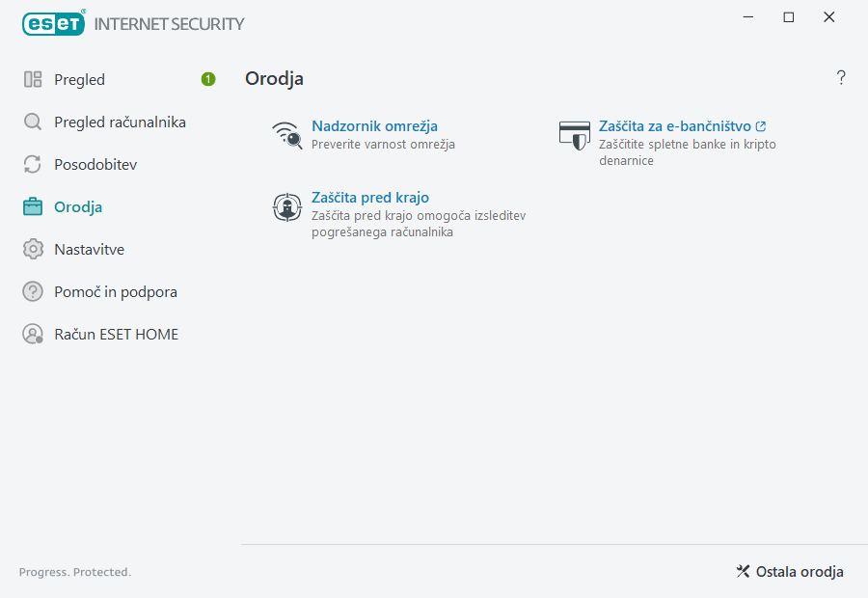Image resolution: width=868 pixels, height=598 pixels.
Task: Click the Pomoč in podpora question icon
Action: (34, 291)
